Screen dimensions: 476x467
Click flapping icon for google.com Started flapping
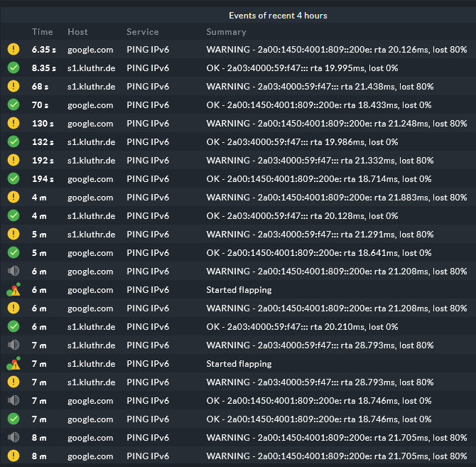click(x=13, y=289)
